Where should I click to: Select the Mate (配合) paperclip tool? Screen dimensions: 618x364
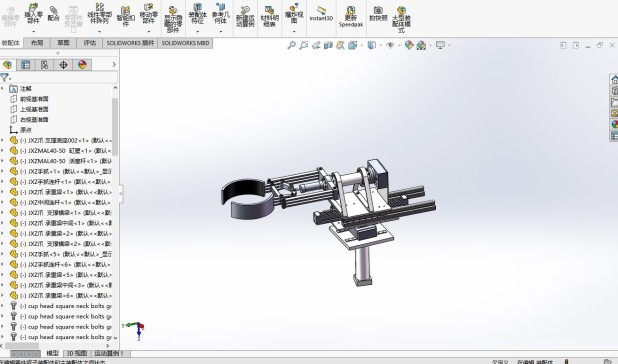(53, 14)
